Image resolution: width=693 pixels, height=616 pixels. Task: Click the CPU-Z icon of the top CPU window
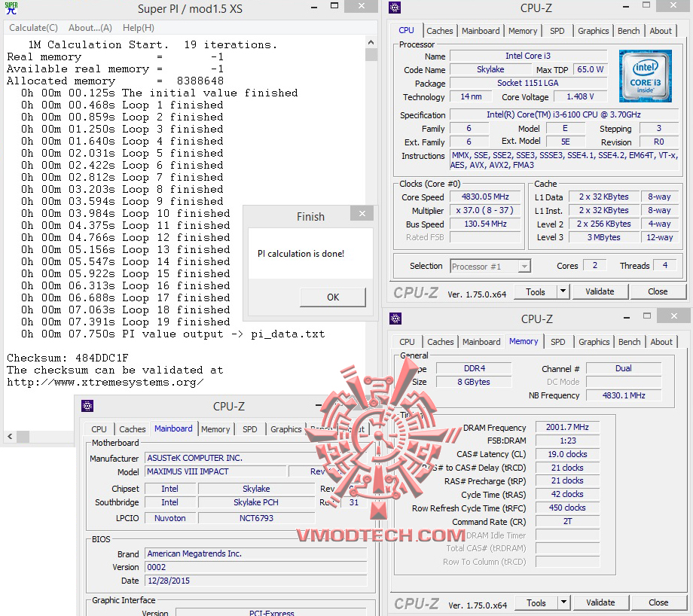click(395, 8)
